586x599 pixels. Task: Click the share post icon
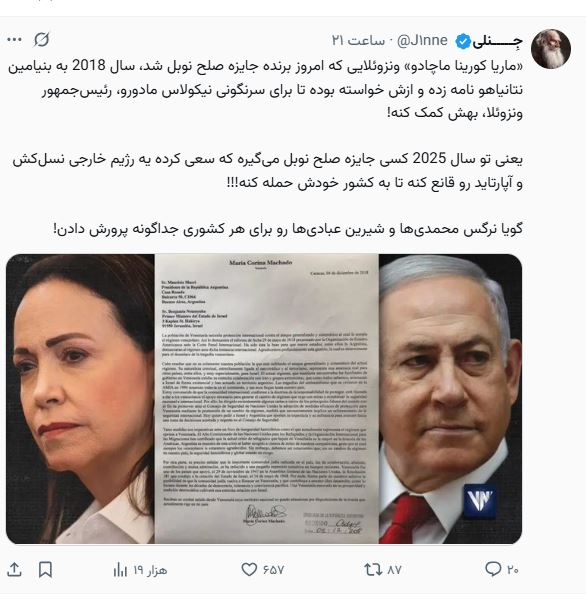click(x=14, y=570)
